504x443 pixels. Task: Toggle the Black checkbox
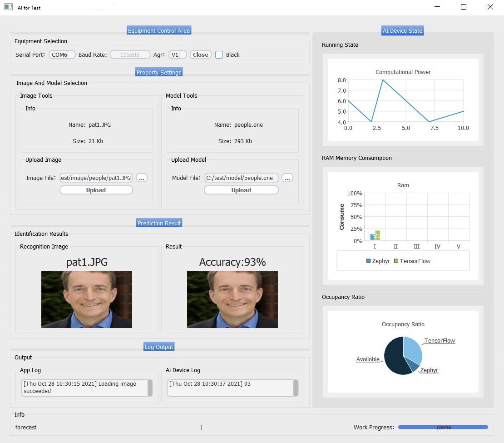pyautogui.click(x=219, y=55)
